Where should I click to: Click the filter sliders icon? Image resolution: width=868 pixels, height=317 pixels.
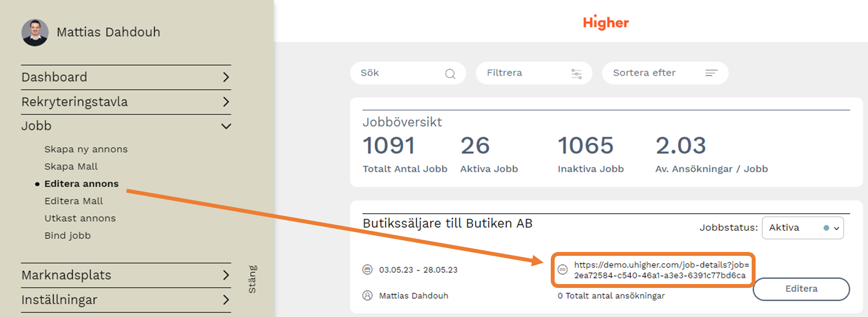[x=576, y=74]
